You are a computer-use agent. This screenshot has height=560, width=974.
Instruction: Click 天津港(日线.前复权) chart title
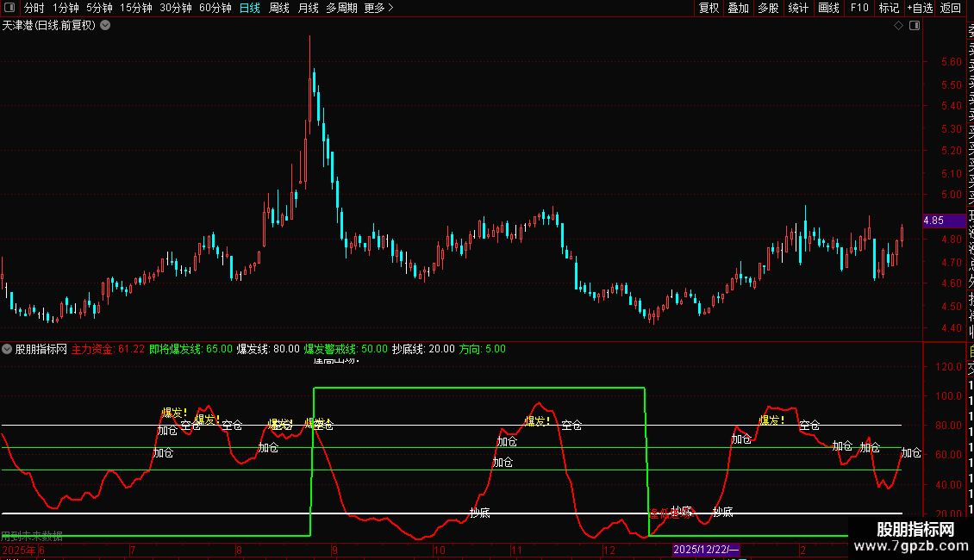49,26
